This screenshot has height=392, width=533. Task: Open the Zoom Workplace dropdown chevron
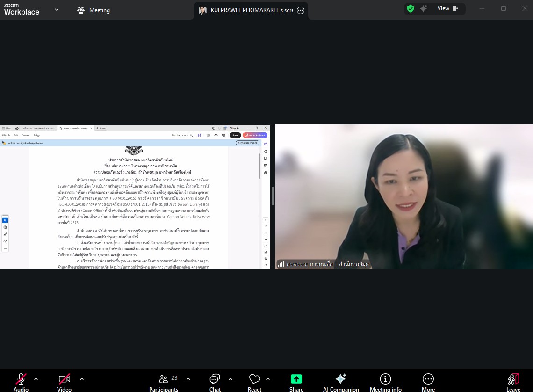point(57,9)
